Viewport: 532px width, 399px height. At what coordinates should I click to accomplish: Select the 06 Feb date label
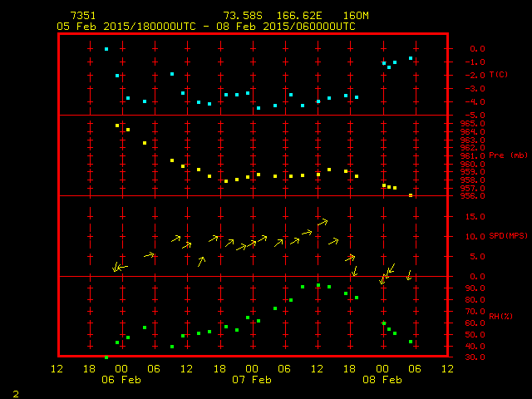(x=121, y=379)
